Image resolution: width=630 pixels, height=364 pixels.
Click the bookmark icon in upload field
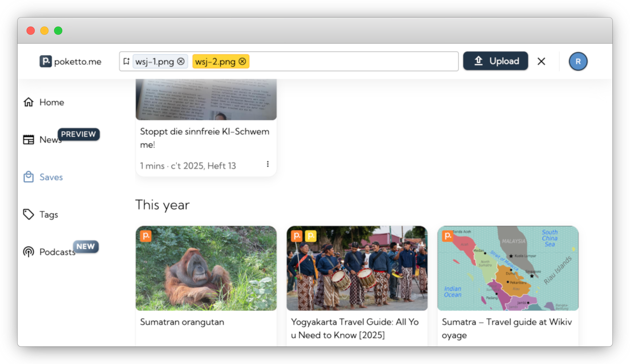tap(126, 61)
